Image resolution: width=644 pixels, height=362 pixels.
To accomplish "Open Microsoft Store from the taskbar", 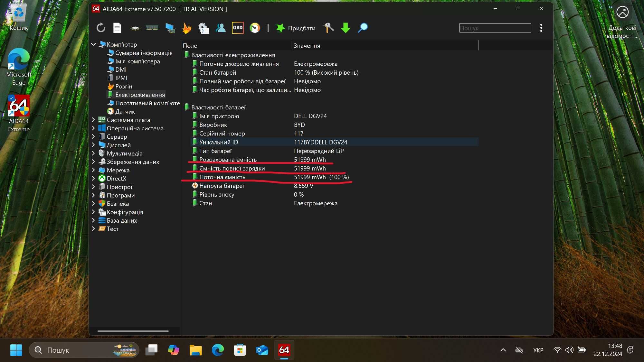I will (x=240, y=350).
